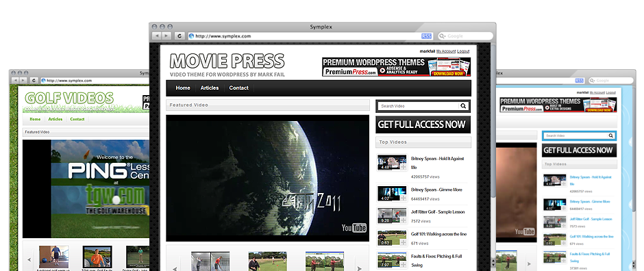Open Britney Spears - Hold It Against Me in the blue window
The width and height of the screenshot is (644, 271).
click(591, 181)
